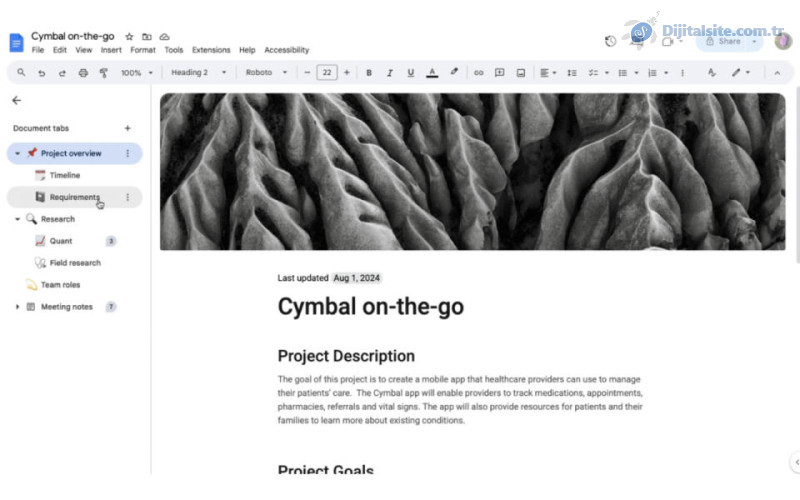Increase font size with plus button
Screen dimensions: 800x500
coord(346,72)
